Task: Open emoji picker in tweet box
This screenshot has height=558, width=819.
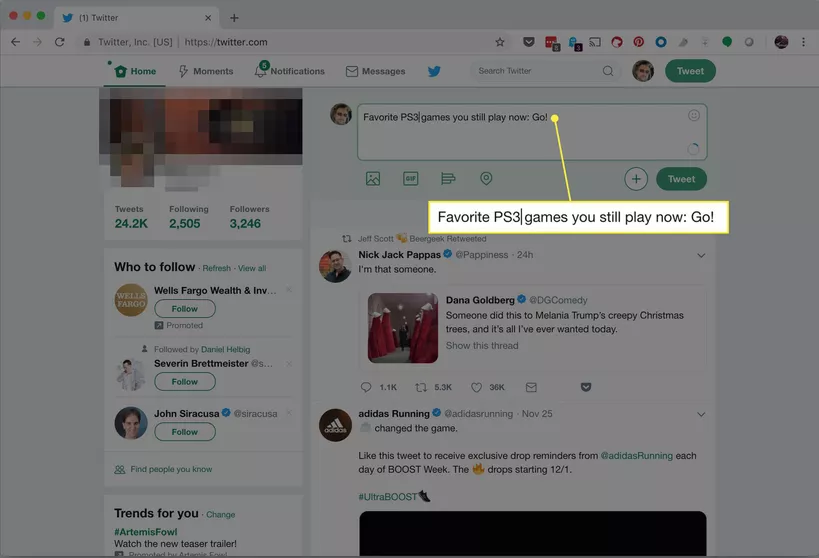Action: tap(694, 115)
